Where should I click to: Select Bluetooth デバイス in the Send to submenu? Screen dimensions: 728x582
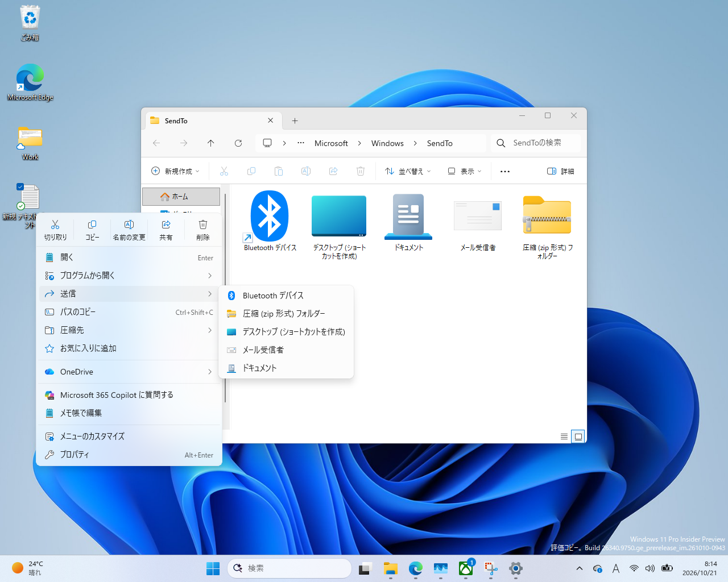(286, 296)
